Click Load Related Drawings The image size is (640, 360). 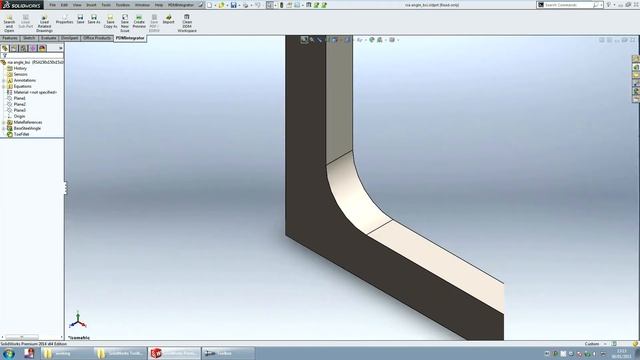coord(44,23)
